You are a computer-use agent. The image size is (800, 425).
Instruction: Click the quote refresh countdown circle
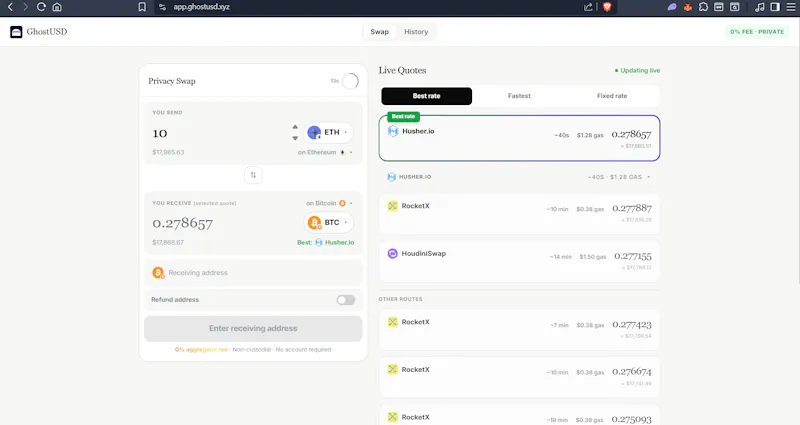click(x=351, y=81)
